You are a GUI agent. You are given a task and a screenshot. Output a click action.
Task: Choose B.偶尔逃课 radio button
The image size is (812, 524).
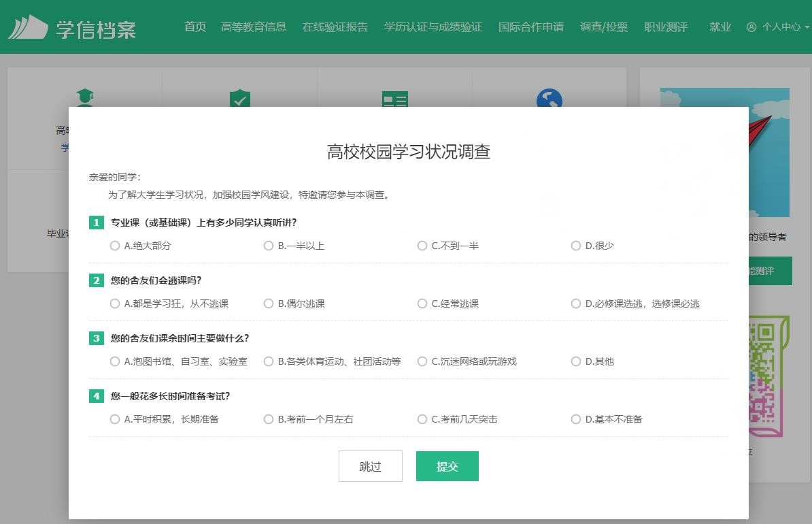[x=269, y=304]
